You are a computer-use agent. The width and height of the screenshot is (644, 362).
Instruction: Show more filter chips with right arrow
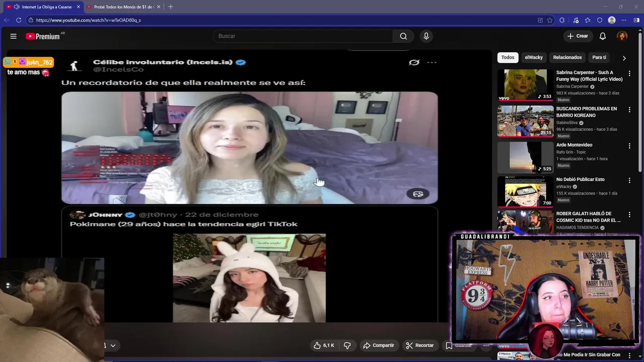pyautogui.click(x=624, y=58)
